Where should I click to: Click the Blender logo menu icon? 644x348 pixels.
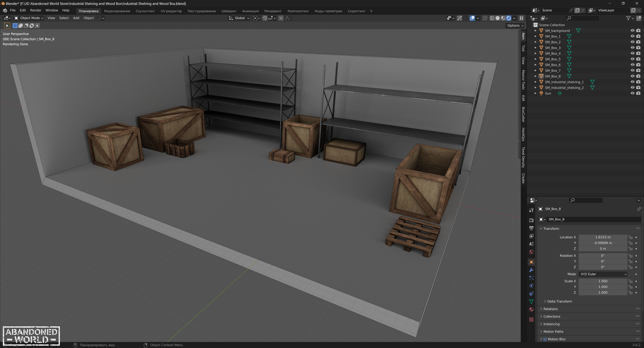pyautogui.click(x=5, y=11)
